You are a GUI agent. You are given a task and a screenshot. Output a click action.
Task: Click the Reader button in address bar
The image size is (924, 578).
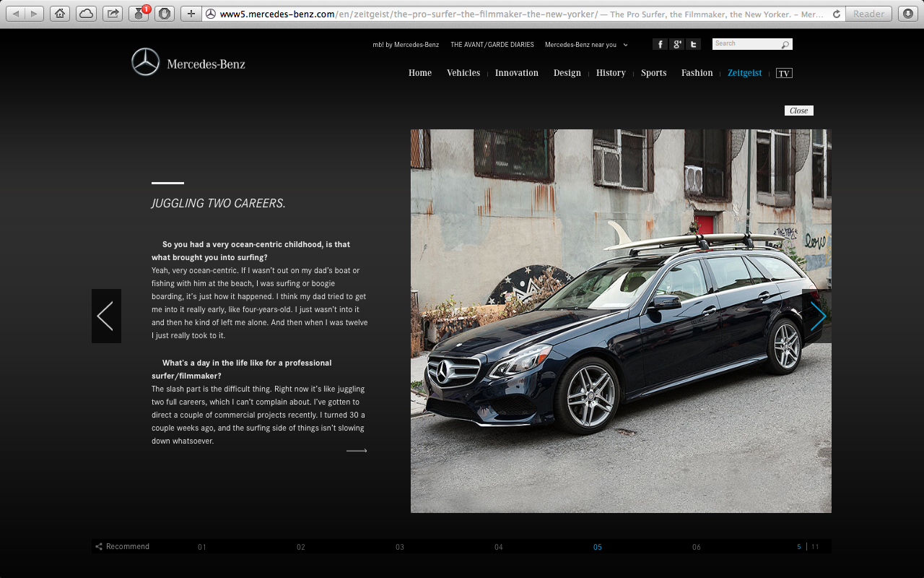click(x=868, y=14)
